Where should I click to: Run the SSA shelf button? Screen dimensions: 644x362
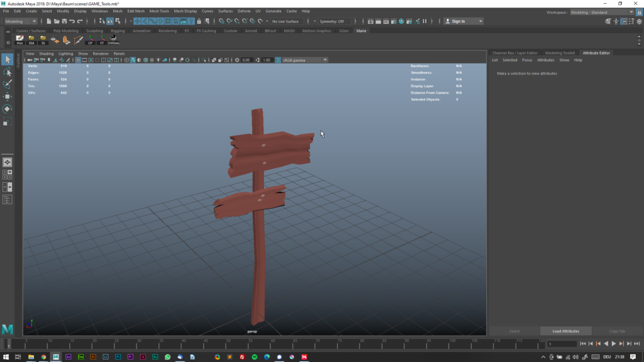pos(31,40)
